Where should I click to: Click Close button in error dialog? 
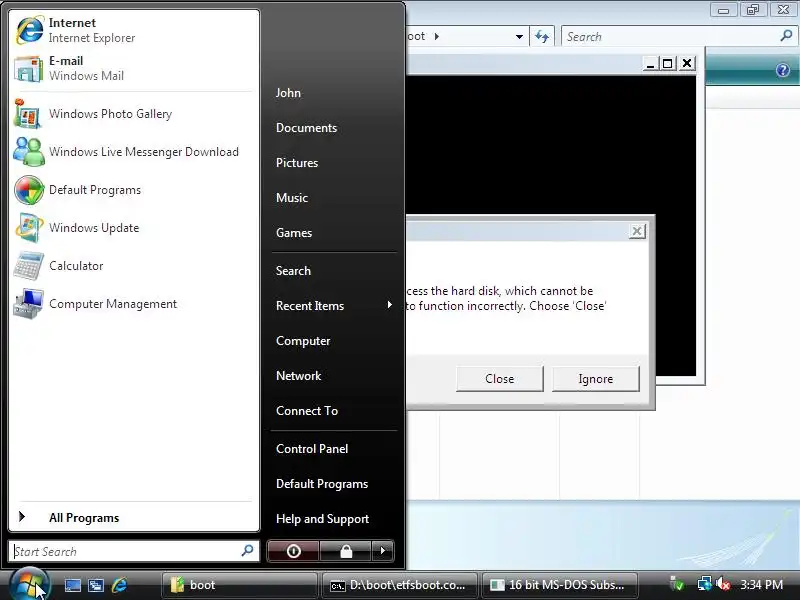point(499,379)
